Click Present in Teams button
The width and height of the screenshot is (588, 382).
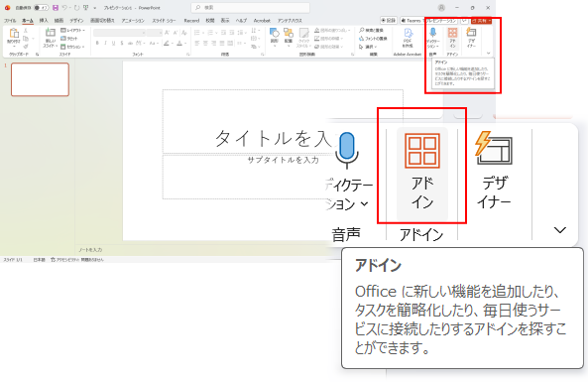429,21
